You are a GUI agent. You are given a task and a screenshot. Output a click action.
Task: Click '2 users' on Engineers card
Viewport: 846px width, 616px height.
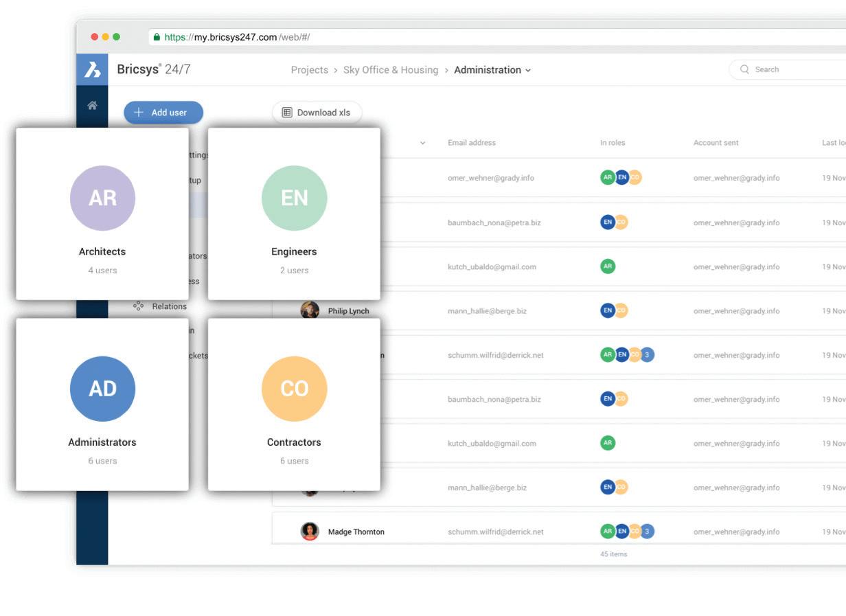(x=294, y=271)
